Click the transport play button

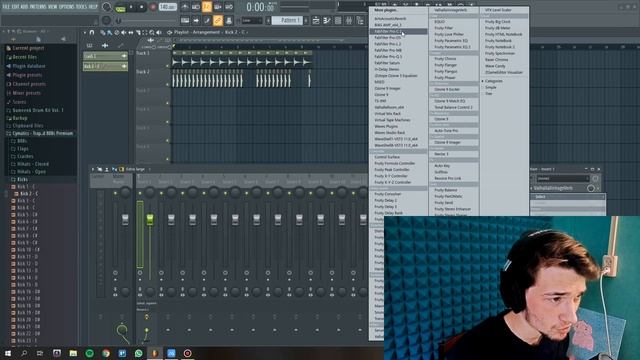coord(131,7)
